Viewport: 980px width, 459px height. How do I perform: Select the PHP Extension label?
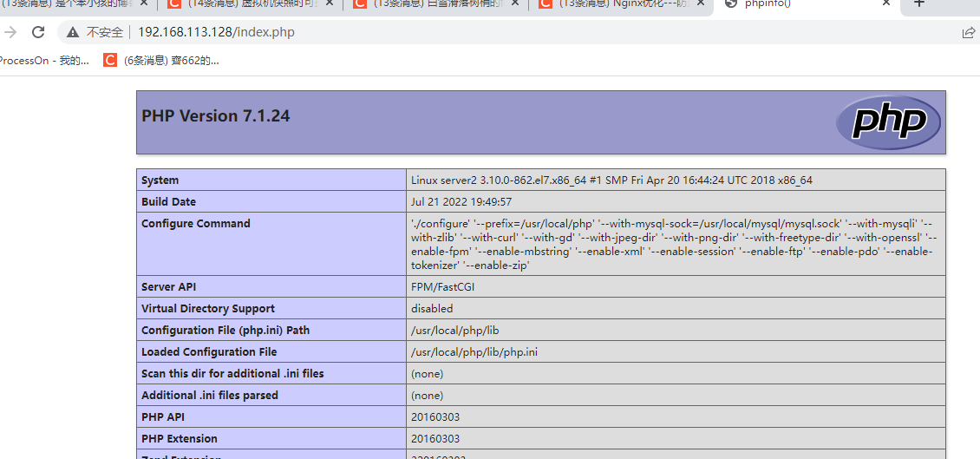pyautogui.click(x=180, y=438)
